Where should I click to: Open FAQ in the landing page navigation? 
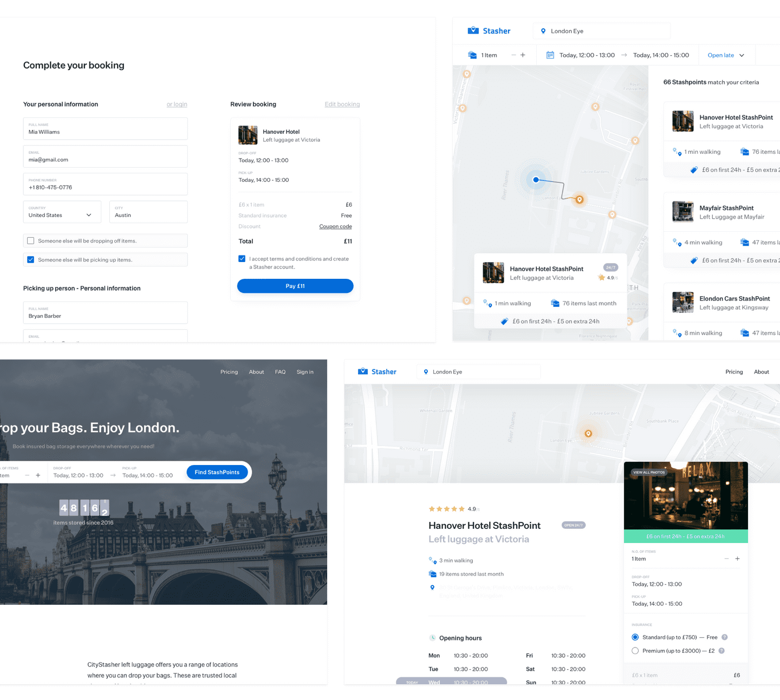(x=280, y=372)
